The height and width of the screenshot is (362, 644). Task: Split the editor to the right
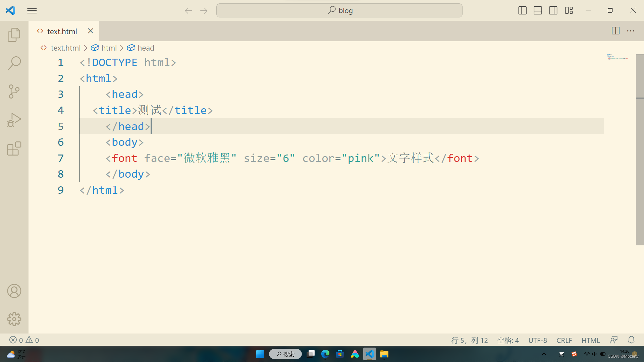tap(615, 31)
